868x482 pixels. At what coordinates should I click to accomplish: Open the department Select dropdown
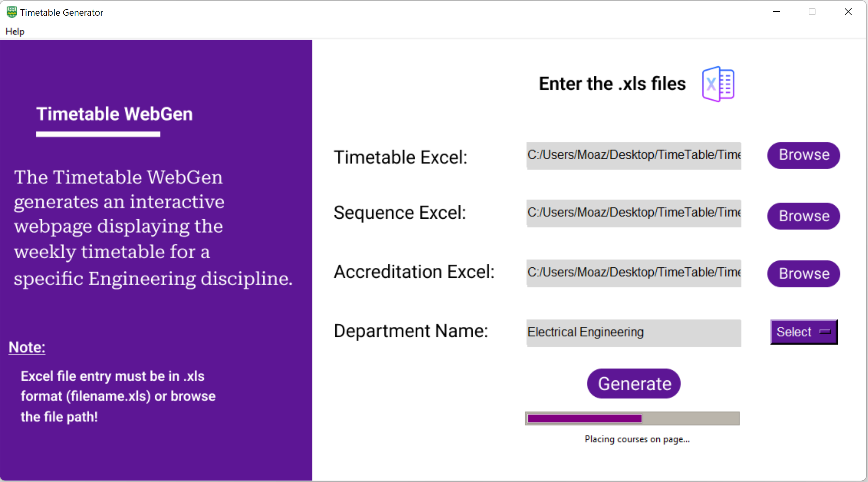coord(803,332)
